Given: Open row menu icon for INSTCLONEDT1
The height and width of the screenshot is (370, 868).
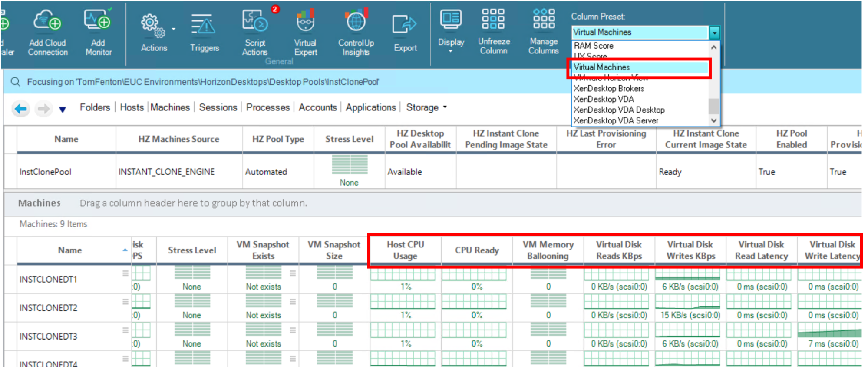Looking at the screenshot, I should point(125,273).
